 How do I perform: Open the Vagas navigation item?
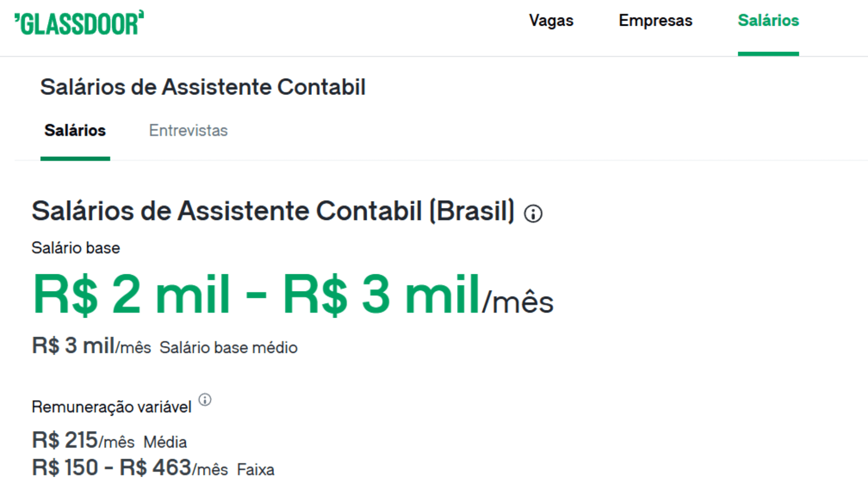click(x=551, y=21)
